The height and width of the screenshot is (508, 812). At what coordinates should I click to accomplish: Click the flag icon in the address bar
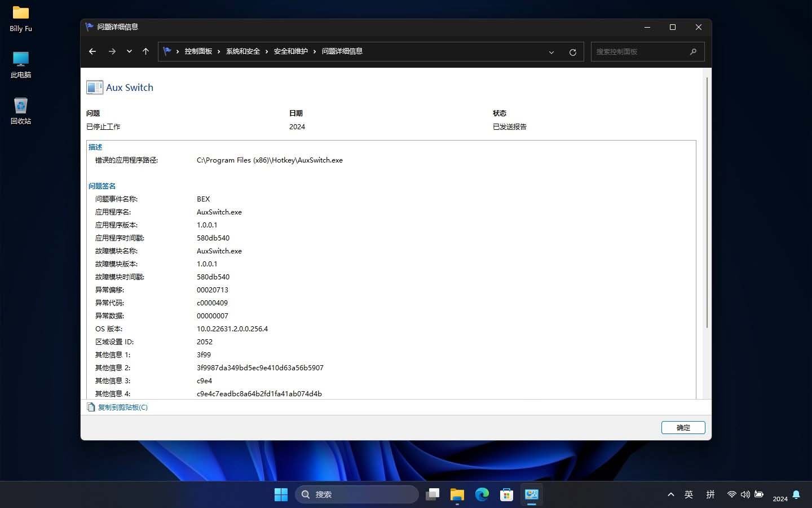[167, 51]
